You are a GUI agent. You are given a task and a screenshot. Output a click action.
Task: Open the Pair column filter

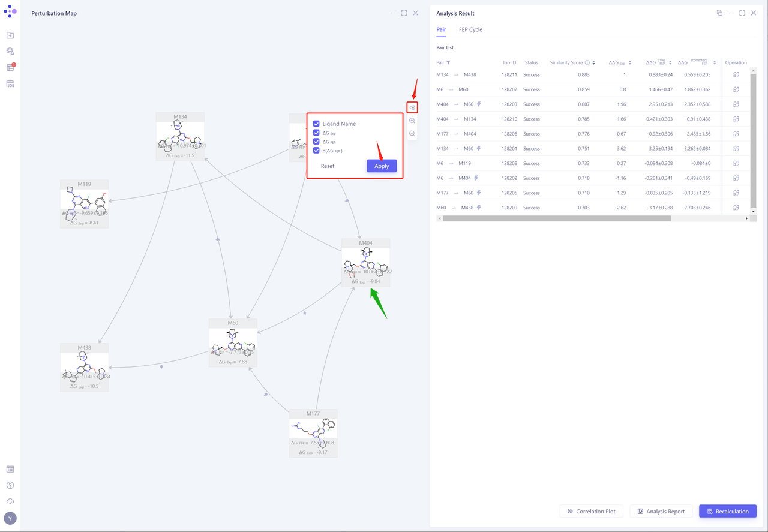(x=448, y=62)
